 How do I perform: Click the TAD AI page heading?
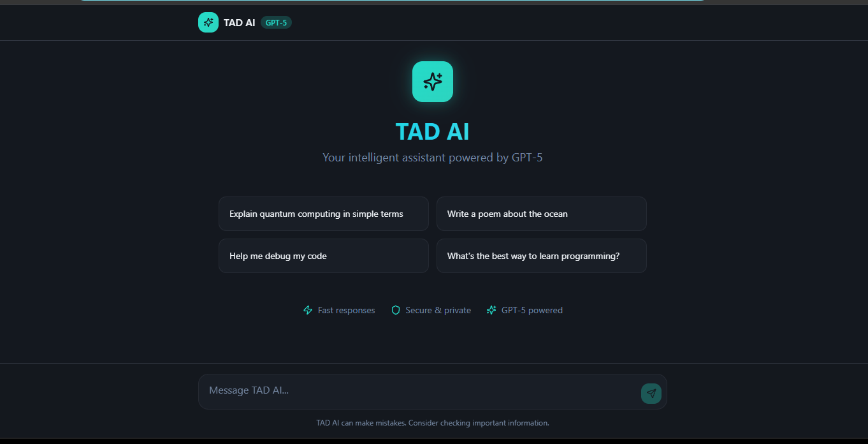432,131
